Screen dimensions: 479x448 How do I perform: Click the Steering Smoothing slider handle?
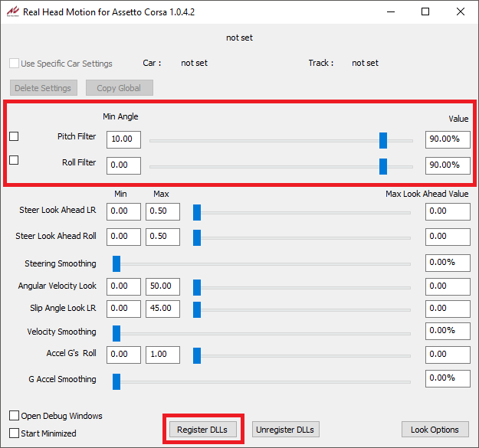click(x=116, y=264)
